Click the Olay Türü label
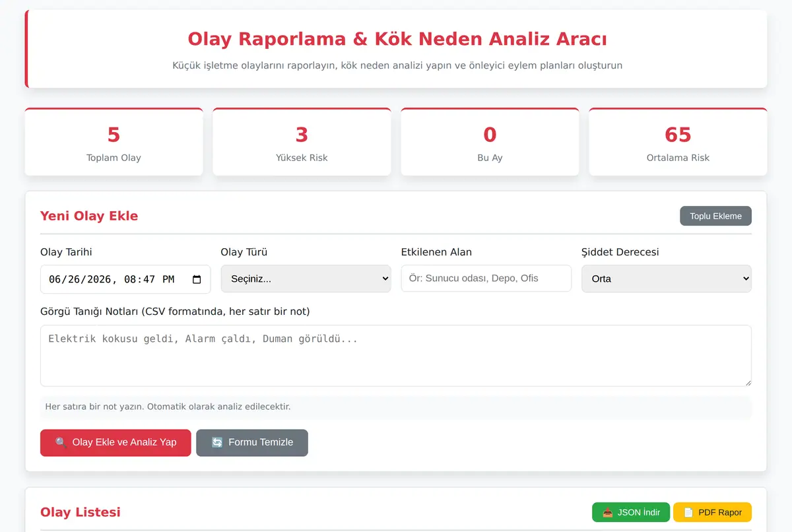This screenshot has height=532, width=792. (244, 252)
